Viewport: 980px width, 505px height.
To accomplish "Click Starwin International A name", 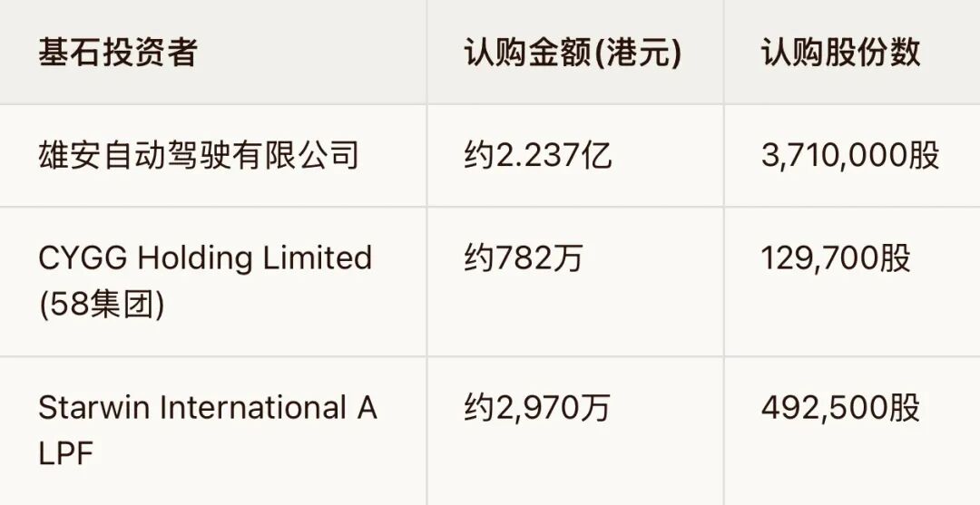I will [x=208, y=408].
